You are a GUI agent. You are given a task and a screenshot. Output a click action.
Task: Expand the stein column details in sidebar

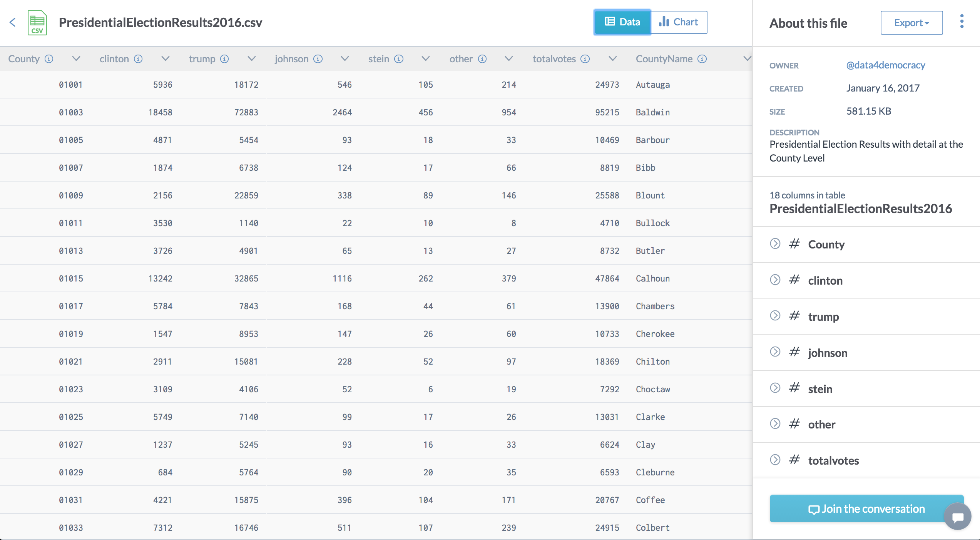coord(775,388)
